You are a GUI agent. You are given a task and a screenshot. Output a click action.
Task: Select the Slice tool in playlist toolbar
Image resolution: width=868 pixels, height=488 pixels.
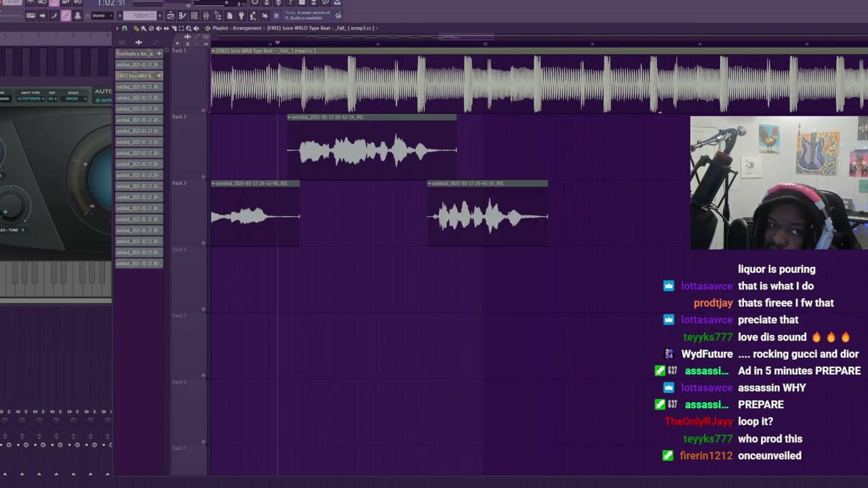[174, 28]
